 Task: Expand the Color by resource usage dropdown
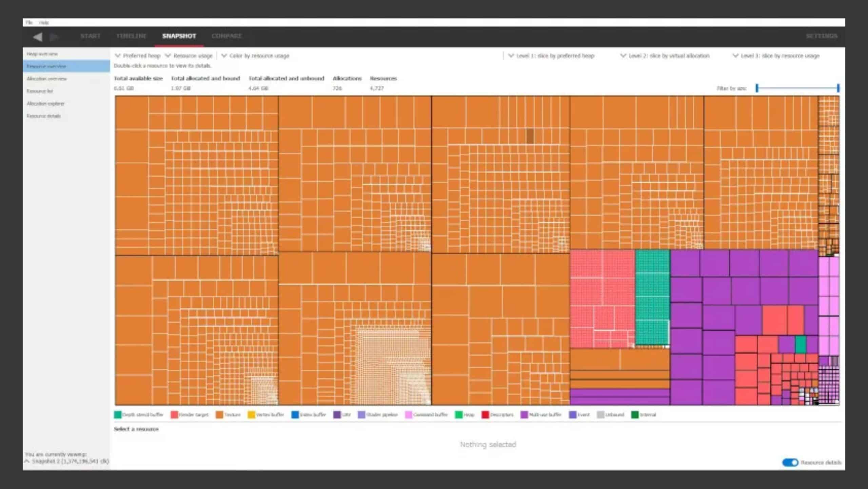coord(255,56)
